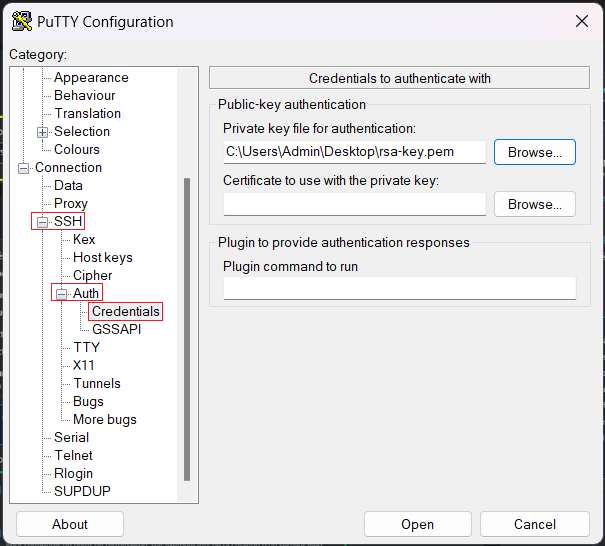605x546 pixels.
Task: Open the Bugs settings page
Action: coord(88,401)
